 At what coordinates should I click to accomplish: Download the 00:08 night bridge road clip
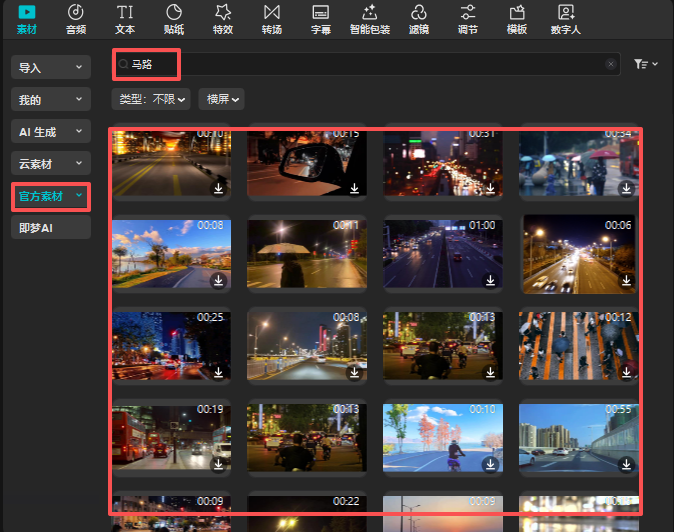[354, 372]
